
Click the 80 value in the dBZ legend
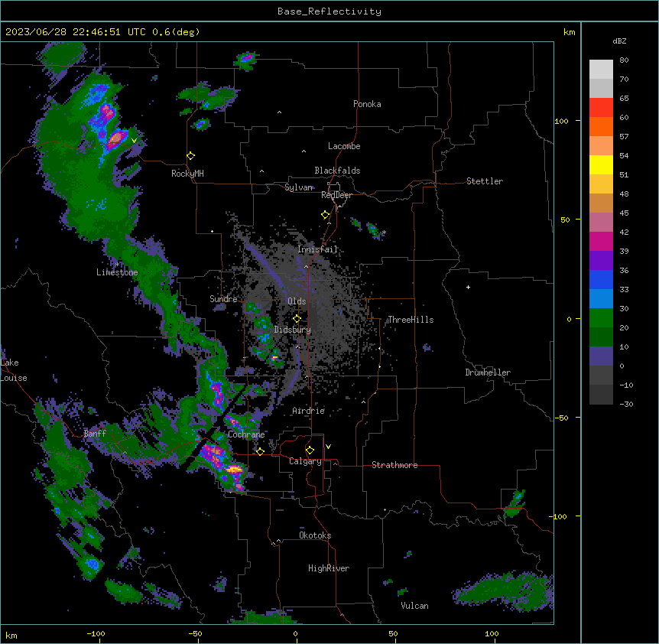point(624,60)
